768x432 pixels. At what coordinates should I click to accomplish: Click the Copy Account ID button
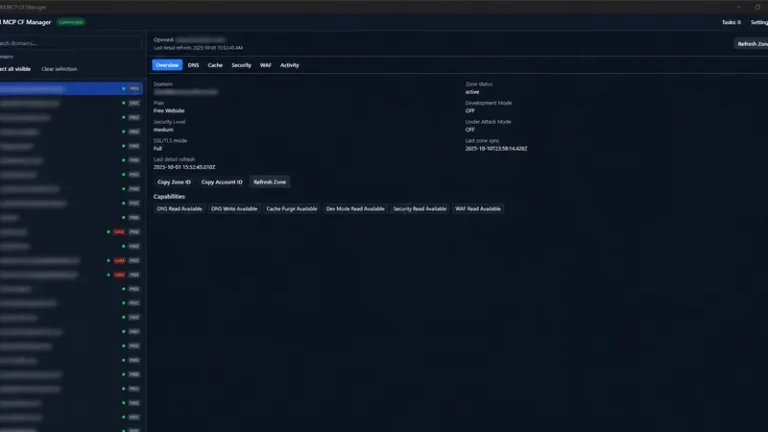[222, 182]
